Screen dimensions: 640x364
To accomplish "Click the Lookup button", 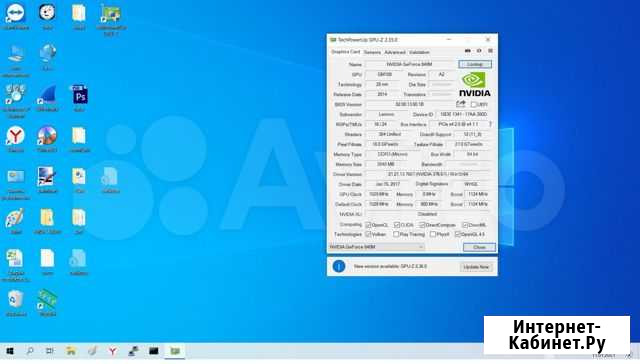I will pyautogui.click(x=475, y=64).
